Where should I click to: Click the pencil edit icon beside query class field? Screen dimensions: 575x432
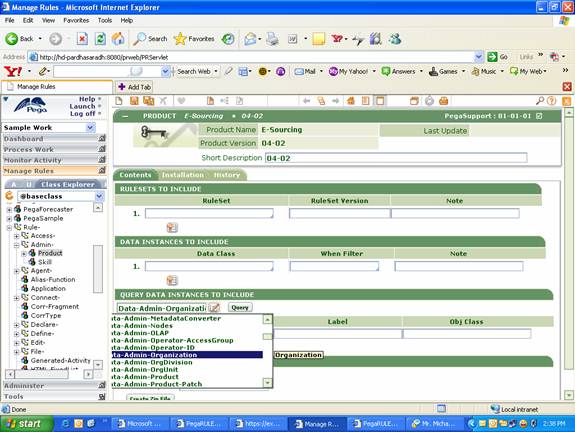(x=214, y=307)
